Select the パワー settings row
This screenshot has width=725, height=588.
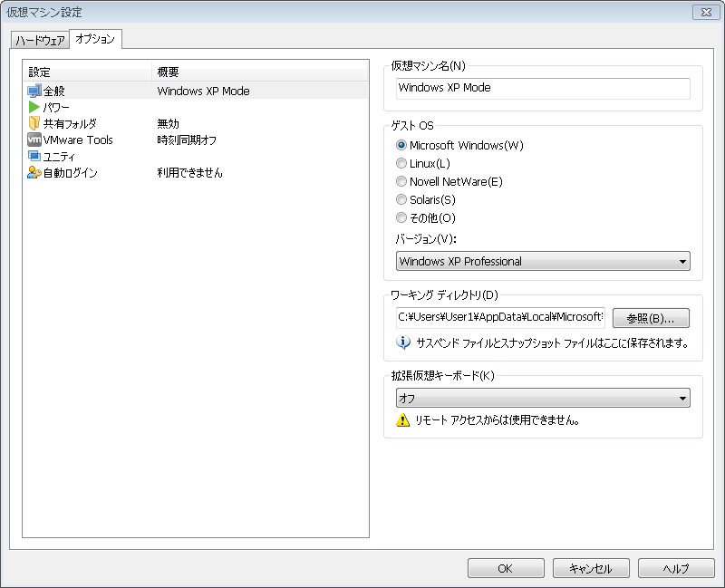196,107
